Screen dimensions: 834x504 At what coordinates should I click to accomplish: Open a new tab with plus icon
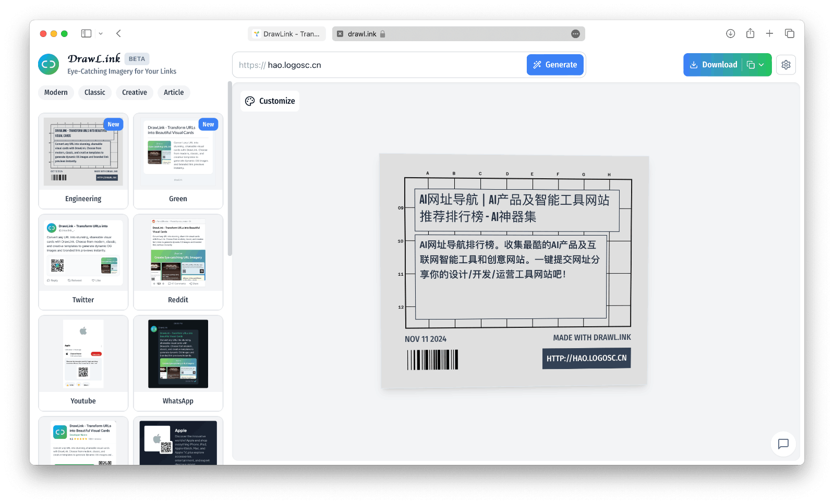tap(769, 33)
